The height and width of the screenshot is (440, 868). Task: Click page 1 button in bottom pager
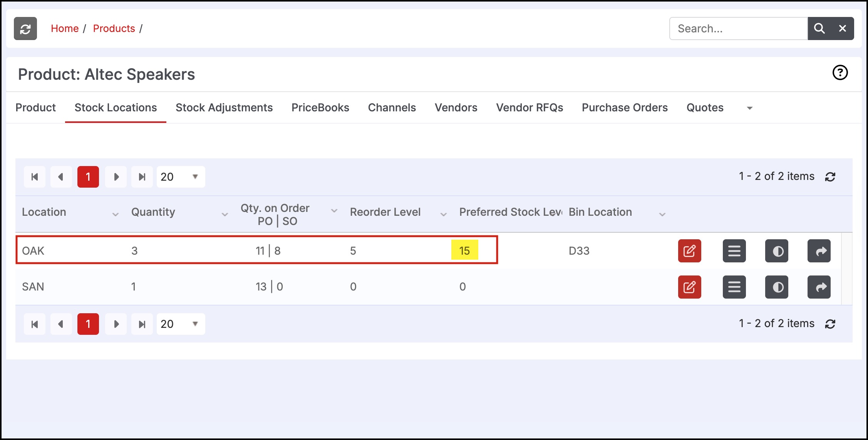tap(88, 324)
